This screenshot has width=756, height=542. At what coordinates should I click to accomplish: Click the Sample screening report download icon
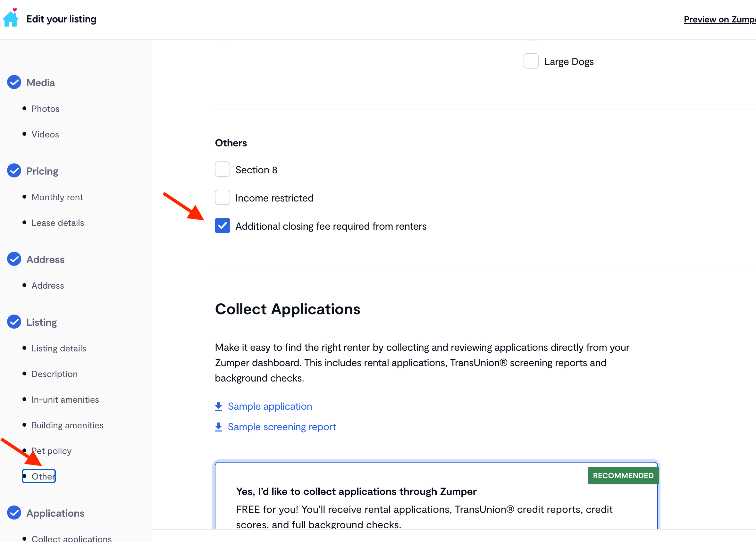pyautogui.click(x=218, y=427)
